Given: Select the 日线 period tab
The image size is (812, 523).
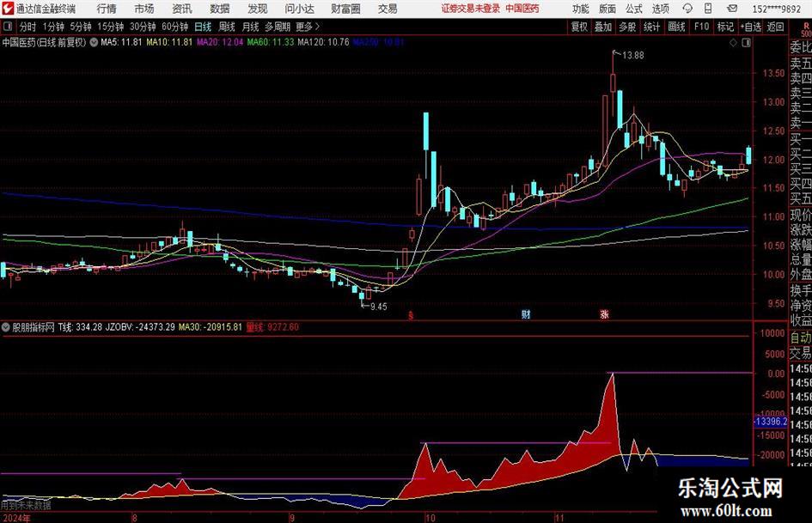Looking at the screenshot, I should click(x=203, y=27).
